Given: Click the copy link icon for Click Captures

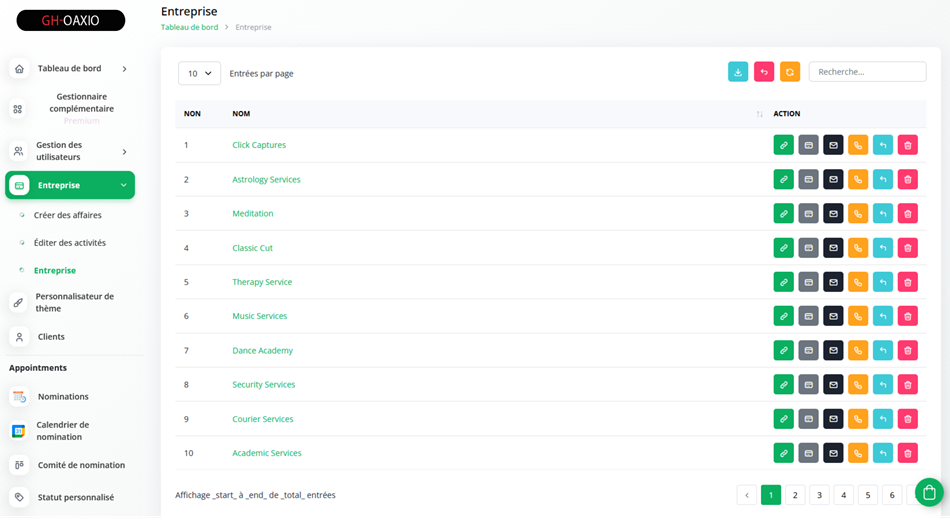Looking at the screenshot, I should (783, 145).
